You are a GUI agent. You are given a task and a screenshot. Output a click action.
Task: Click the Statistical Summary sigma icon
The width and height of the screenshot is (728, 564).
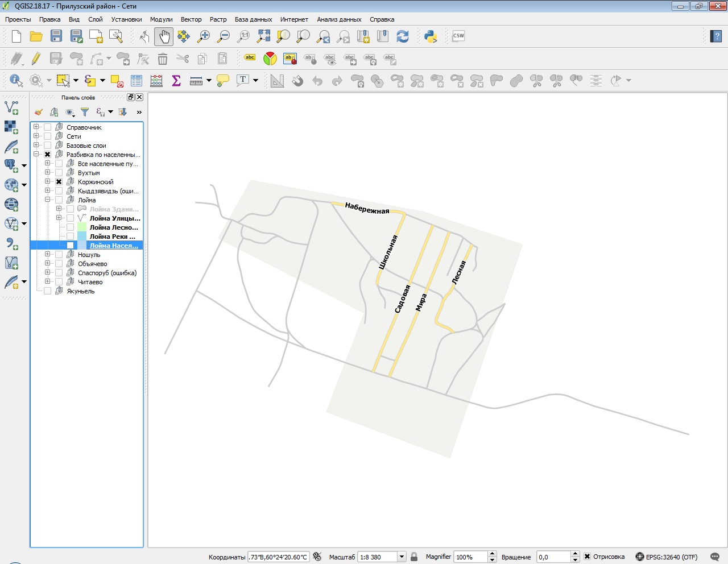coord(176,80)
